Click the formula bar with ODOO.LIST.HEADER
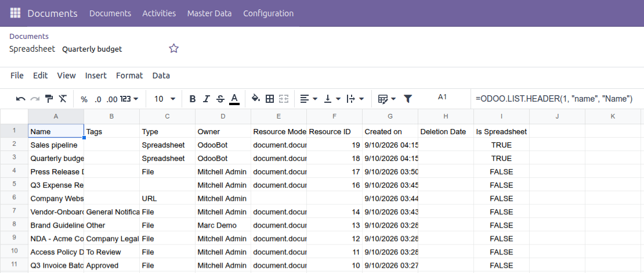The height and width of the screenshot is (273, 644). point(556,99)
